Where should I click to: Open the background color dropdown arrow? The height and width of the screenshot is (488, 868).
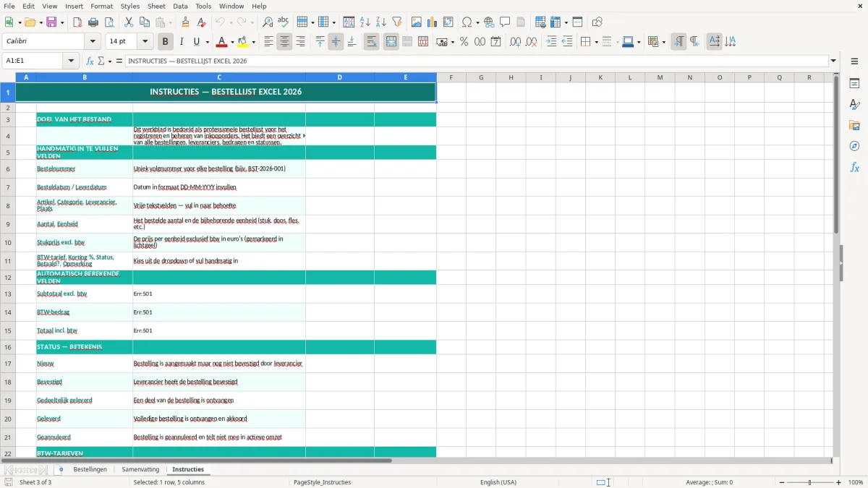coord(254,42)
